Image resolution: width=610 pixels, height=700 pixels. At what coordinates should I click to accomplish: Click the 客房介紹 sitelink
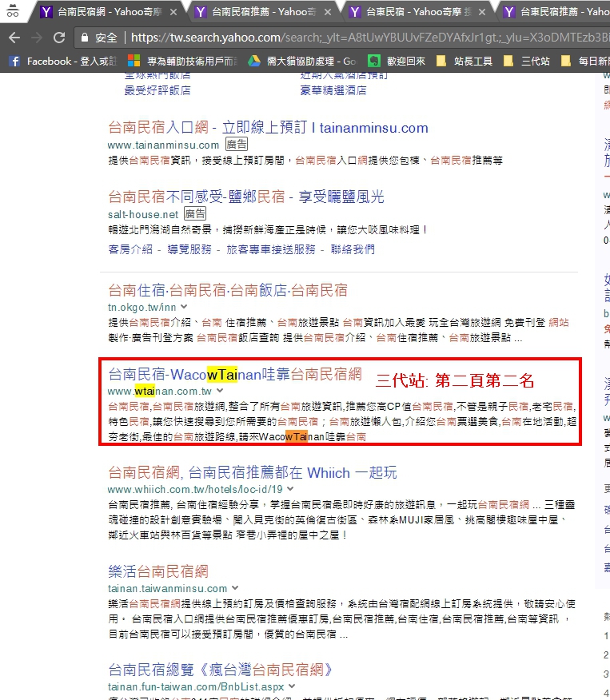130,249
